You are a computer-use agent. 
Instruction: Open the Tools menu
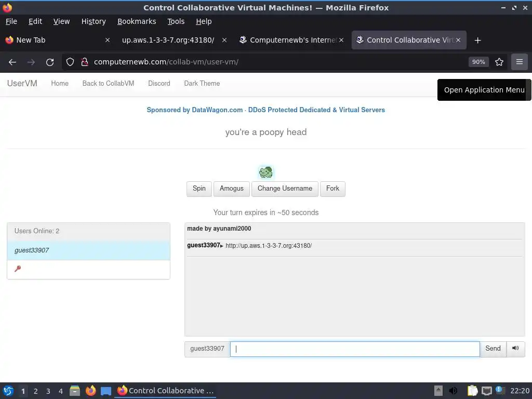(x=176, y=21)
